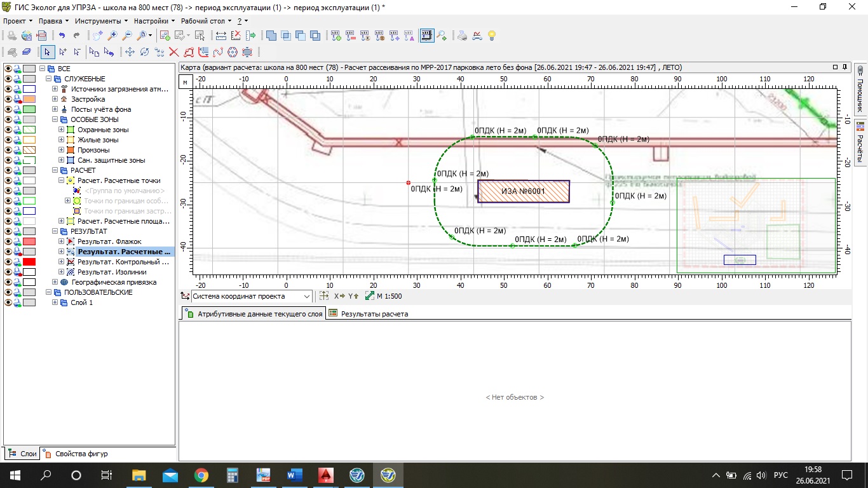Image resolution: width=868 pixels, height=488 pixels.
Task: Switch to the Результаты расчета tab
Action: [369, 314]
